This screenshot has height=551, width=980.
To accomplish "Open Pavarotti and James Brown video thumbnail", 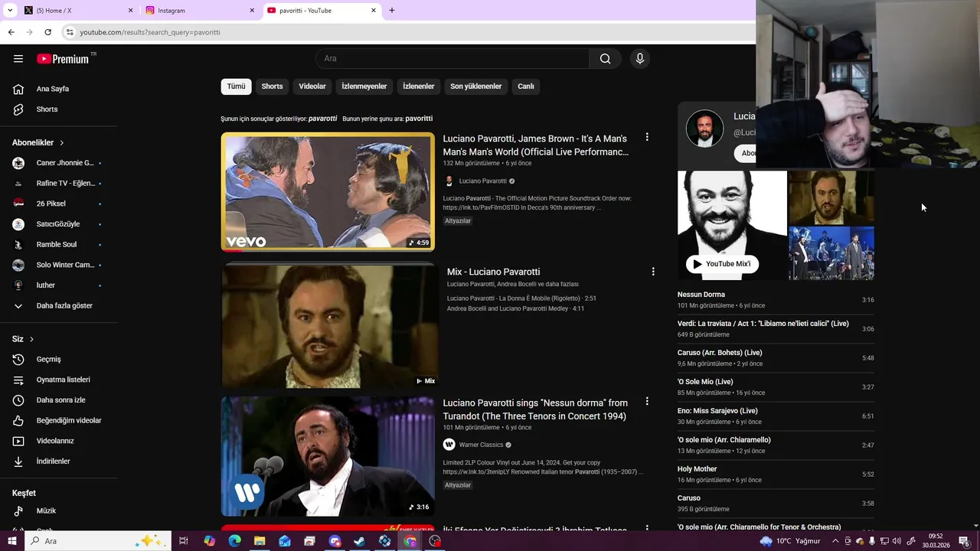I will tap(328, 192).
